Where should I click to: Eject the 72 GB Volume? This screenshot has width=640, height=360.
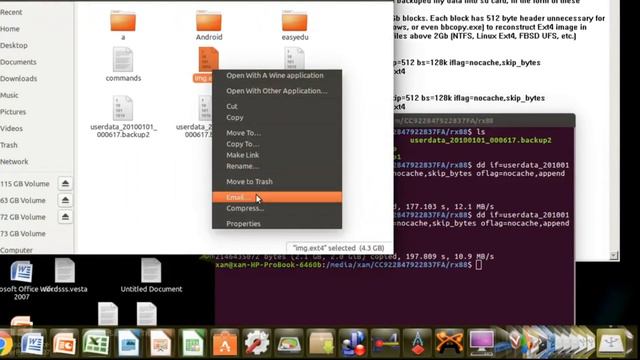pos(65,217)
